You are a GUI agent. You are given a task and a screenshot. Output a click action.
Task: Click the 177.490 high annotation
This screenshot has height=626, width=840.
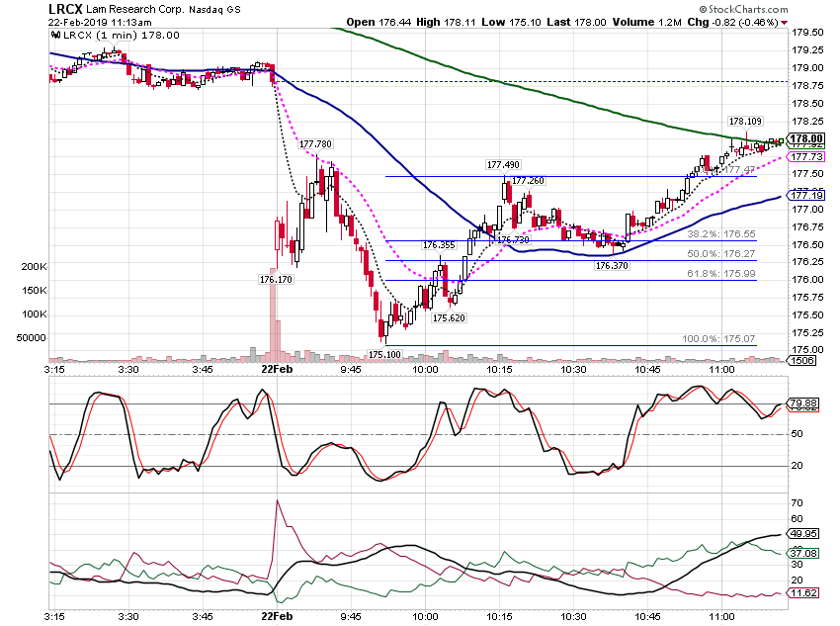click(x=503, y=164)
